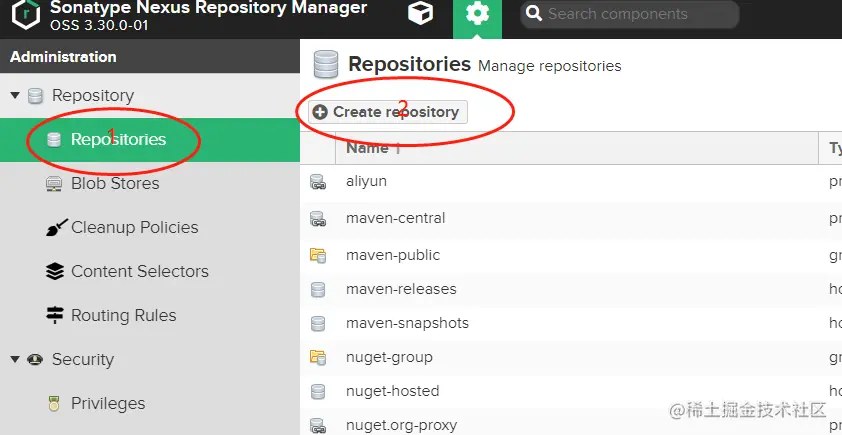Image resolution: width=842 pixels, height=435 pixels.
Task: Click the proxy icon beside maven-central
Action: (x=318, y=219)
